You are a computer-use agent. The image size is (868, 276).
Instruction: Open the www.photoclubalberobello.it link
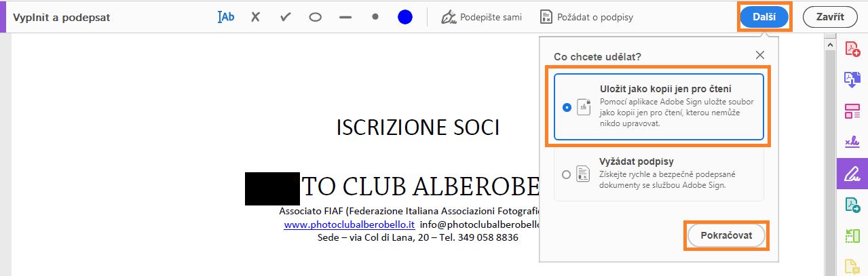tap(349, 224)
